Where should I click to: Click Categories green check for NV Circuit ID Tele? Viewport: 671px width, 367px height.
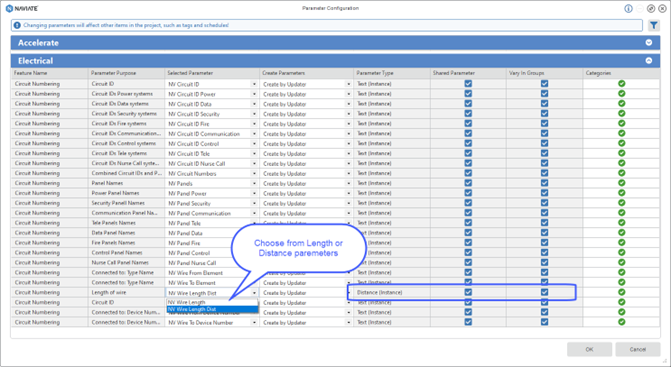pos(621,153)
